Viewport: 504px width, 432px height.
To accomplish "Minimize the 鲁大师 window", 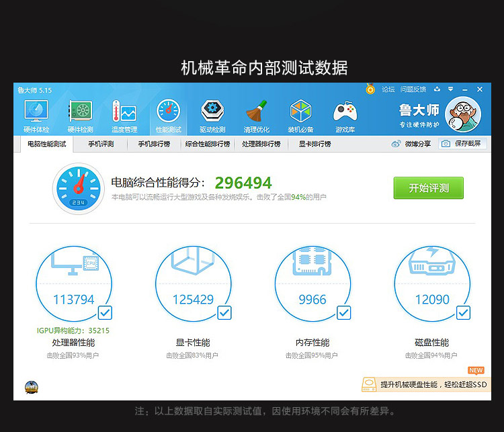I will (x=465, y=89).
